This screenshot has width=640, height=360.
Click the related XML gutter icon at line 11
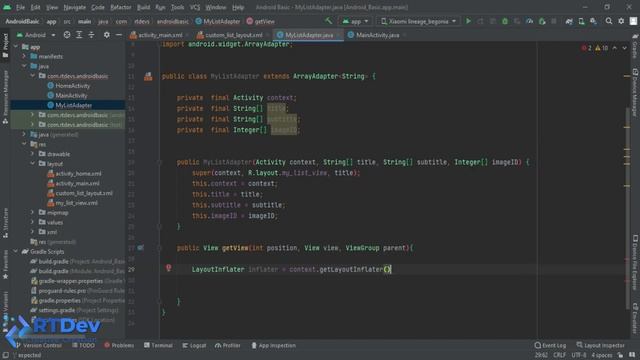148,76
